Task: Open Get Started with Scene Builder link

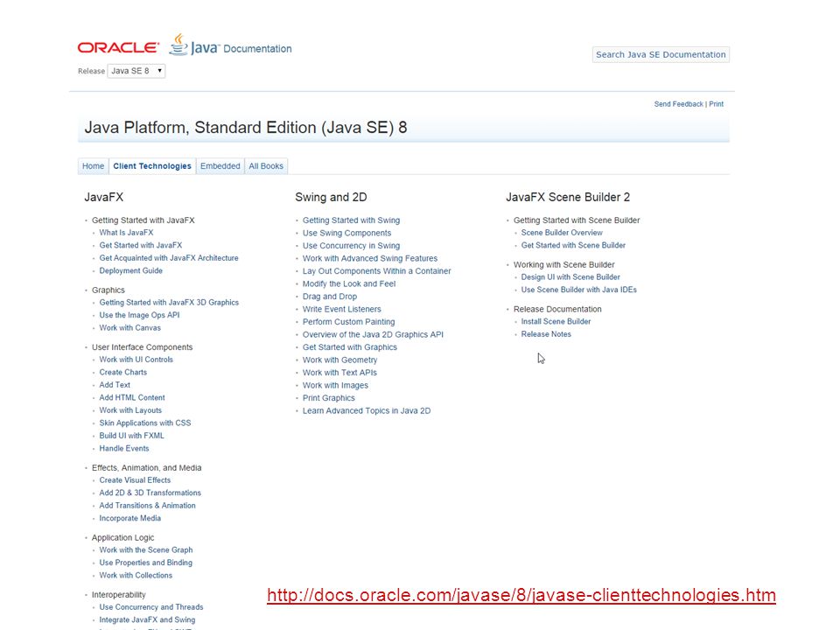Action: [x=573, y=245]
